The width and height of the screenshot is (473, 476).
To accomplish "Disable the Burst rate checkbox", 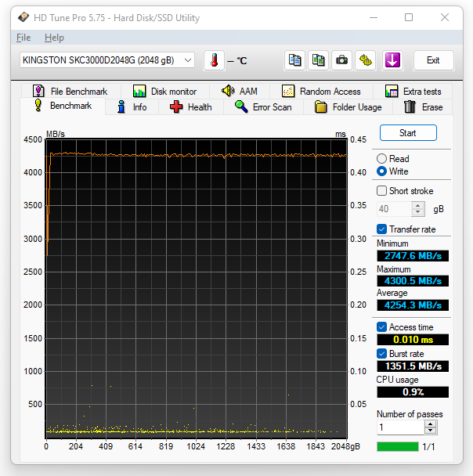I will (381, 354).
